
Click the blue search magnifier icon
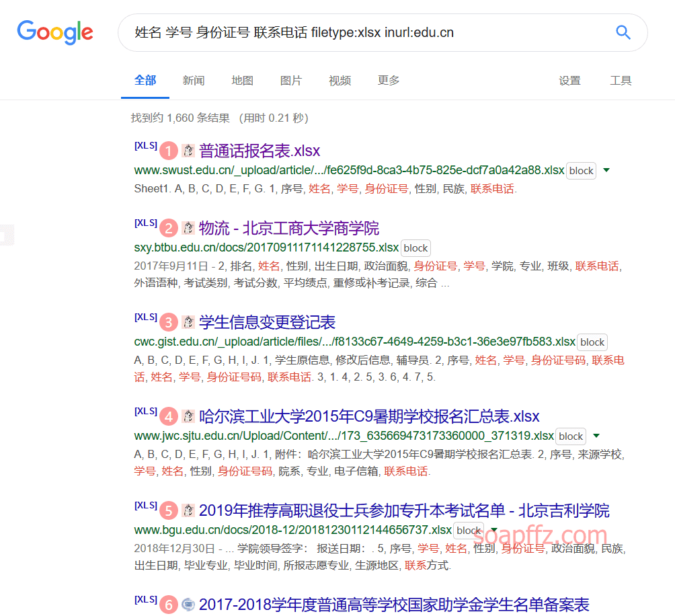click(x=623, y=32)
